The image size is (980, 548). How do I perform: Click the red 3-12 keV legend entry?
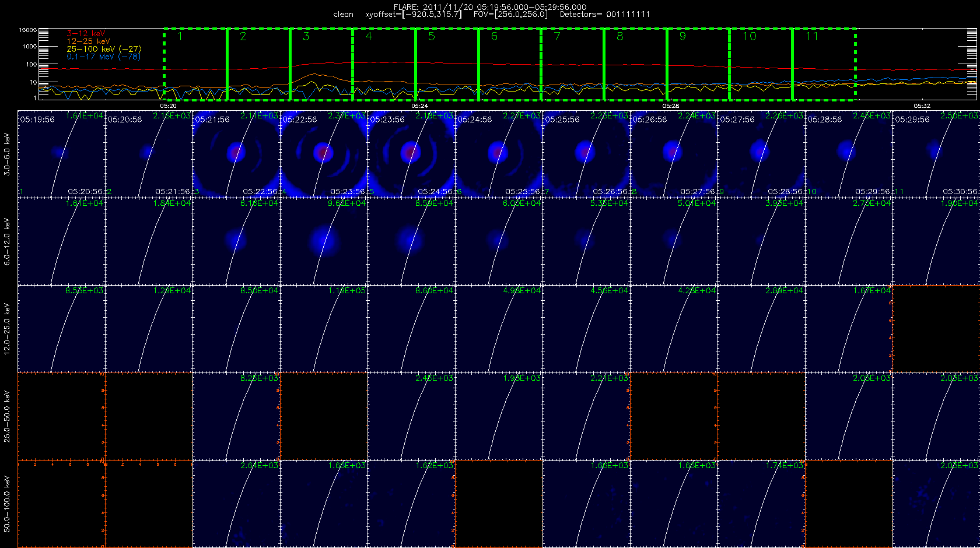[86, 33]
